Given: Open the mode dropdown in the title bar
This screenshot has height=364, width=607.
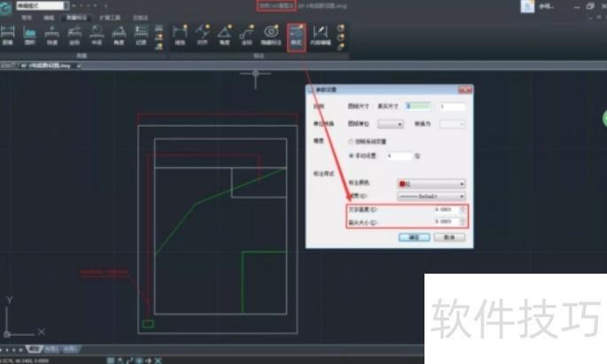Looking at the screenshot, I should pos(43,6).
